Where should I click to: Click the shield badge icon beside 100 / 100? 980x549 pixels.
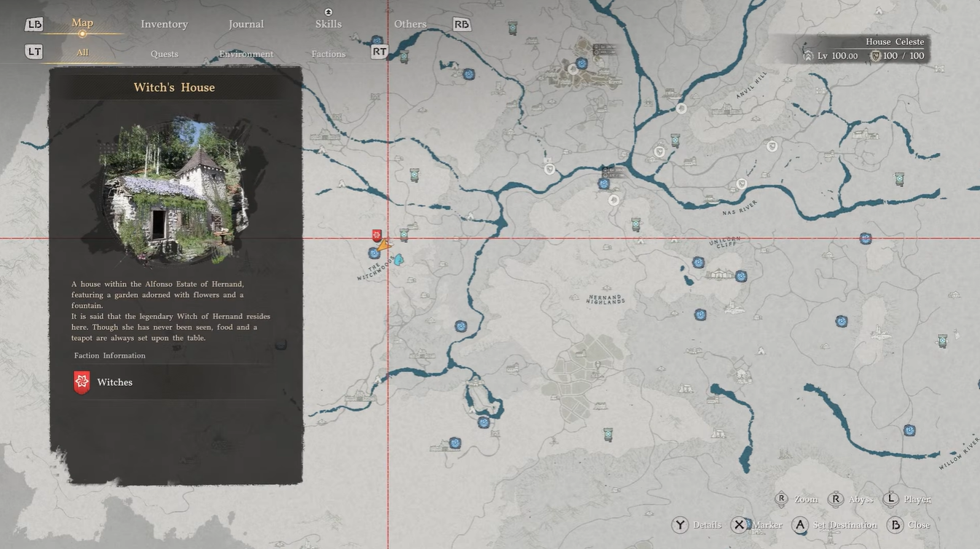coord(875,55)
